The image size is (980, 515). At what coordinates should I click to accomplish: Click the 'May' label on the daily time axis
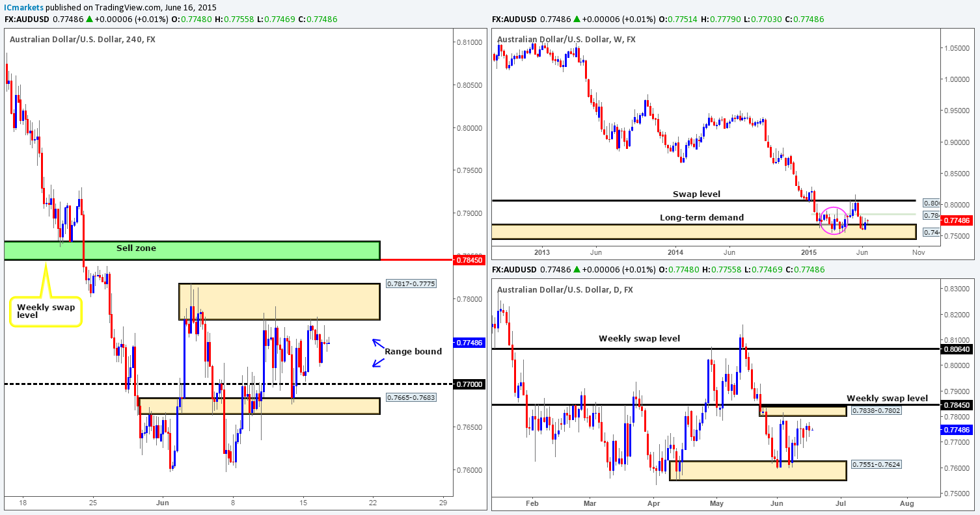coord(716,503)
